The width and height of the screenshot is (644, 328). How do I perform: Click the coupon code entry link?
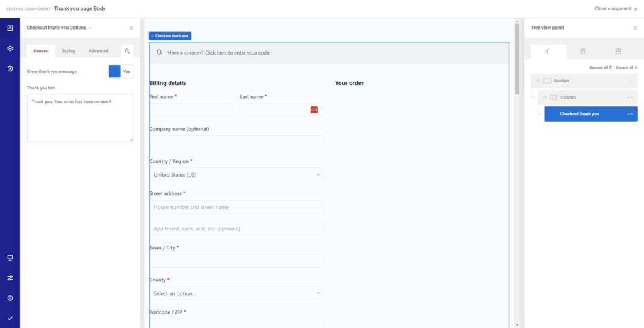coord(237,53)
